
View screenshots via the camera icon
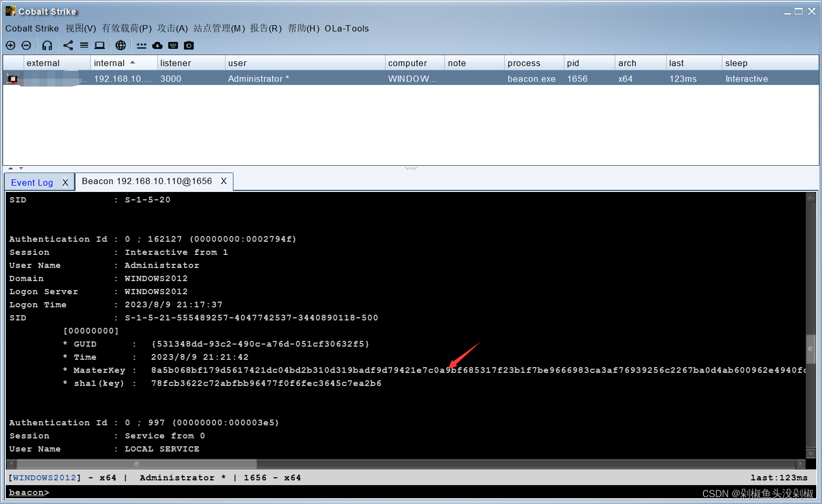point(189,46)
